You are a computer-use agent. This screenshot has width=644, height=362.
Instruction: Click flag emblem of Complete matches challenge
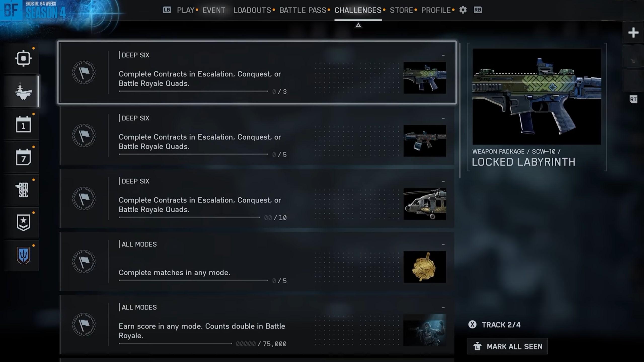pos(84,262)
